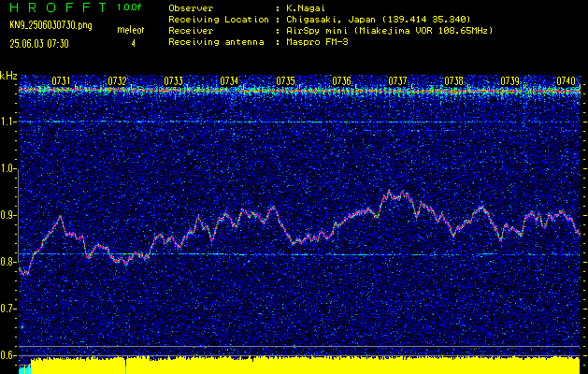
Task: Click the 0739 time marker
Action: [x=510, y=80]
